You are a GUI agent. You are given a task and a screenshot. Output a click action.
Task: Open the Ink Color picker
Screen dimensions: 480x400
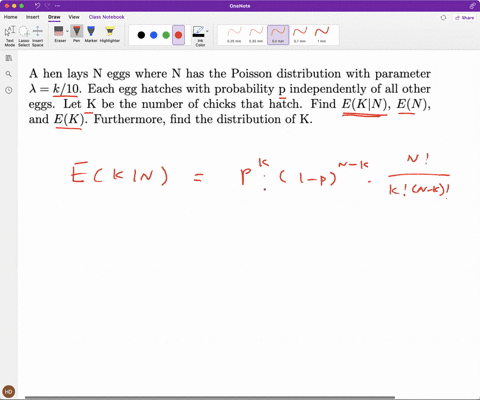(199, 36)
